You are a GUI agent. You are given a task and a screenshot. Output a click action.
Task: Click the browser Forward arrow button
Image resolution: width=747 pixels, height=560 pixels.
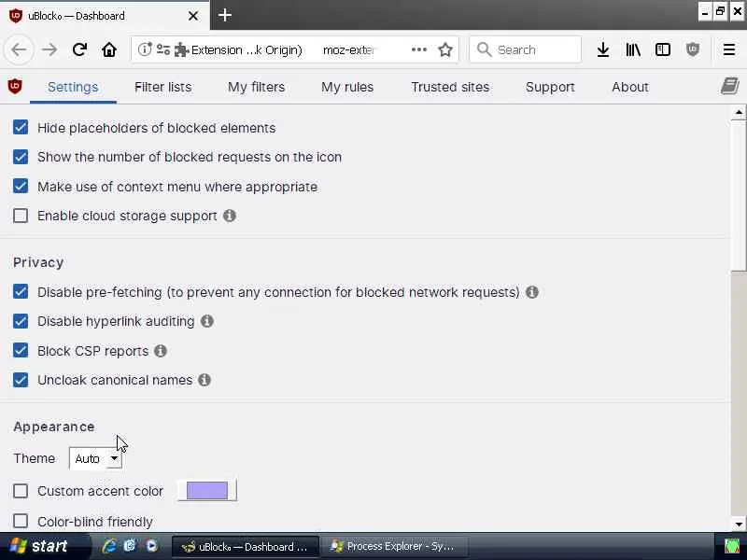pos(49,49)
